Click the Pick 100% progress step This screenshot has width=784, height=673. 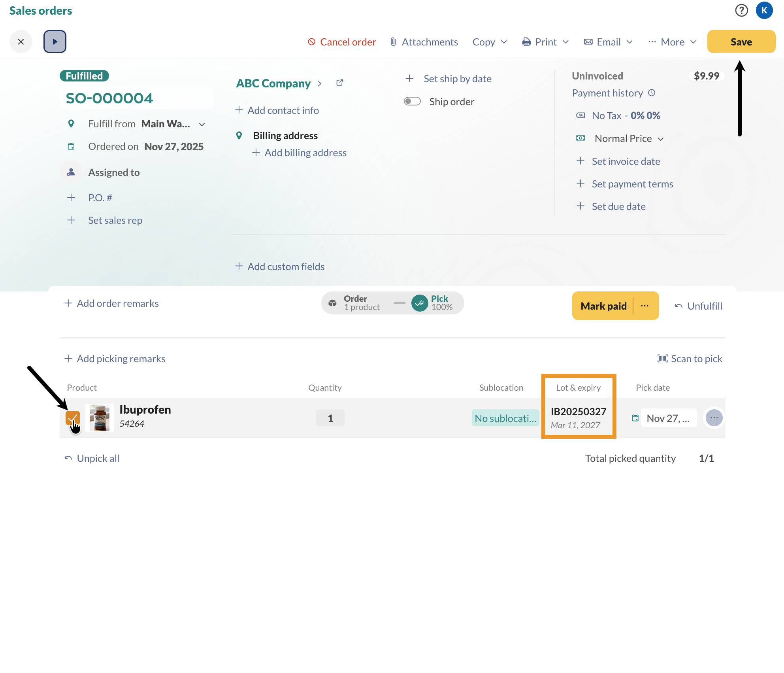click(433, 303)
